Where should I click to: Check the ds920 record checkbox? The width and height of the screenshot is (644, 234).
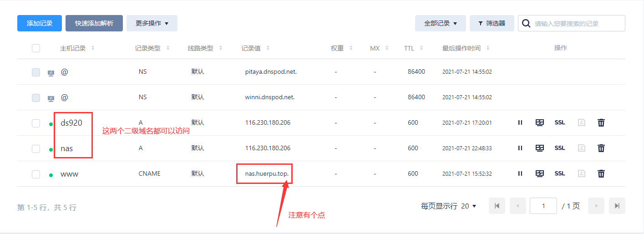36,123
